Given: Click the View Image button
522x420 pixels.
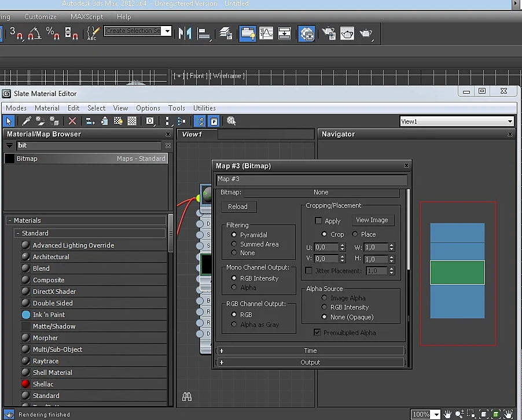Looking at the screenshot, I should pyautogui.click(x=372, y=220).
